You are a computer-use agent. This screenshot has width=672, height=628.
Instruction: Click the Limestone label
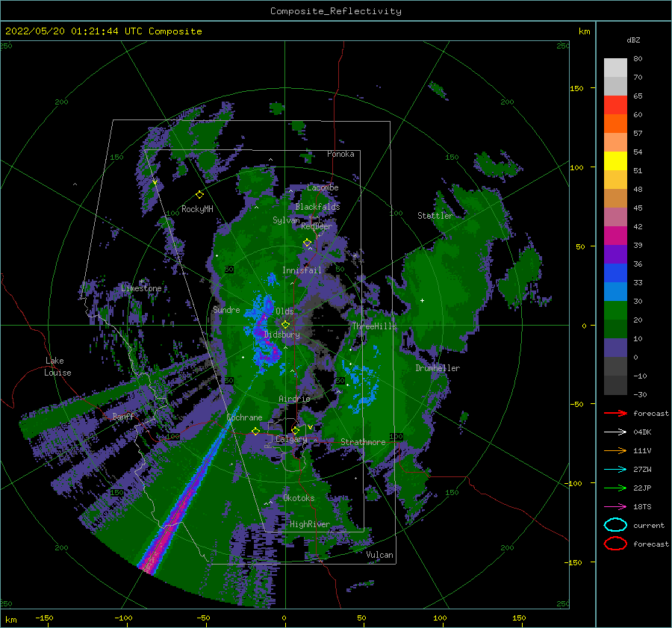[141, 288]
